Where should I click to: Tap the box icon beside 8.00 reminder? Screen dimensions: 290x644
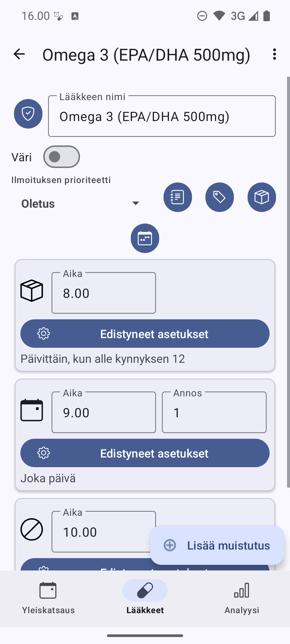[32, 291]
